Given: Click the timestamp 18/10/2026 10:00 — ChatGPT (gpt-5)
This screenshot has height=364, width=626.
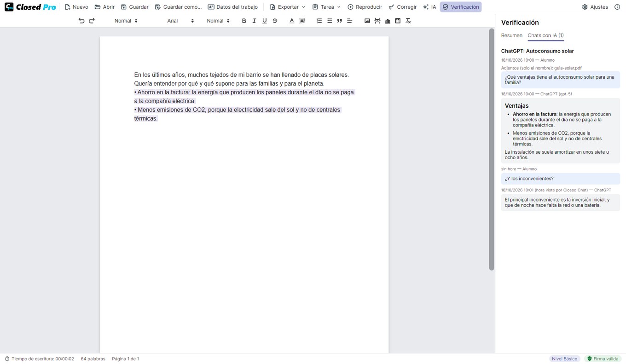Looking at the screenshot, I should pyautogui.click(x=537, y=94).
